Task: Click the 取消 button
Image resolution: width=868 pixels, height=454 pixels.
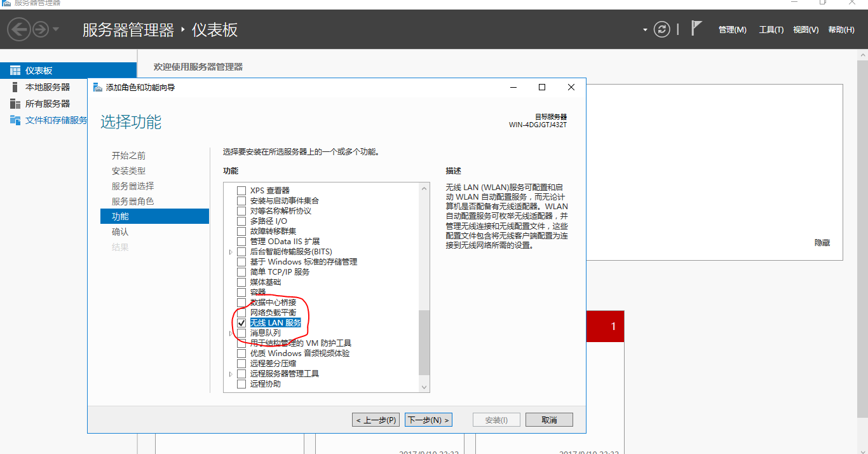Action: [x=550, y=420]
